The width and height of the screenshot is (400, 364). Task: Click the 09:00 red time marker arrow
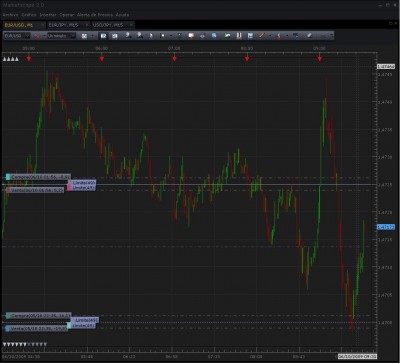(320, 59)
